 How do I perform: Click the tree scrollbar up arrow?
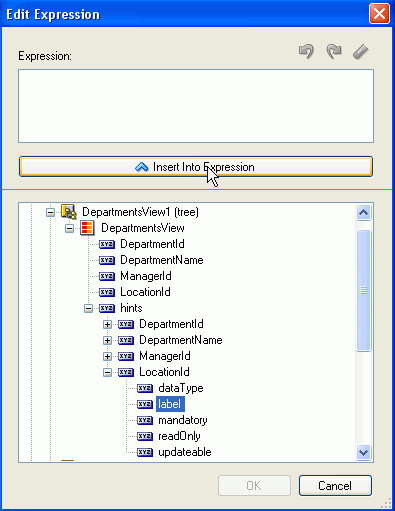click(363, 212)
